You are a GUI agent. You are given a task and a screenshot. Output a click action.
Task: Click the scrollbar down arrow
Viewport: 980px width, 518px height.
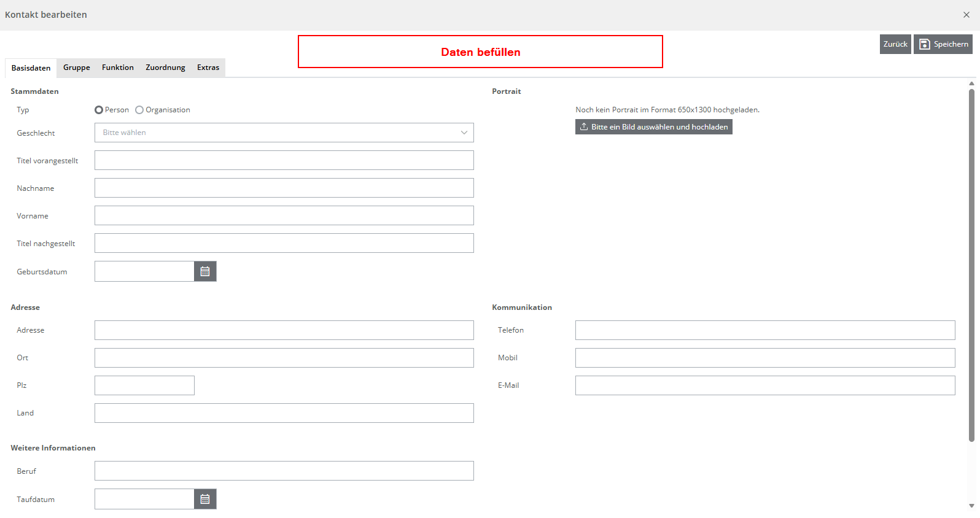tap(971, 506)
